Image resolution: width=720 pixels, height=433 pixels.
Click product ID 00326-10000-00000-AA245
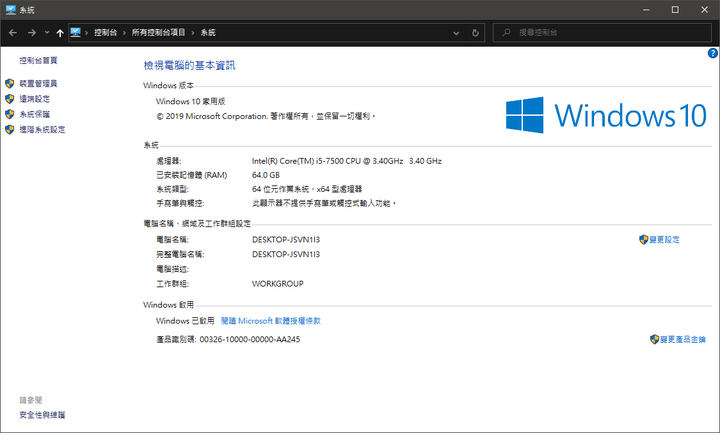(250, 339)
